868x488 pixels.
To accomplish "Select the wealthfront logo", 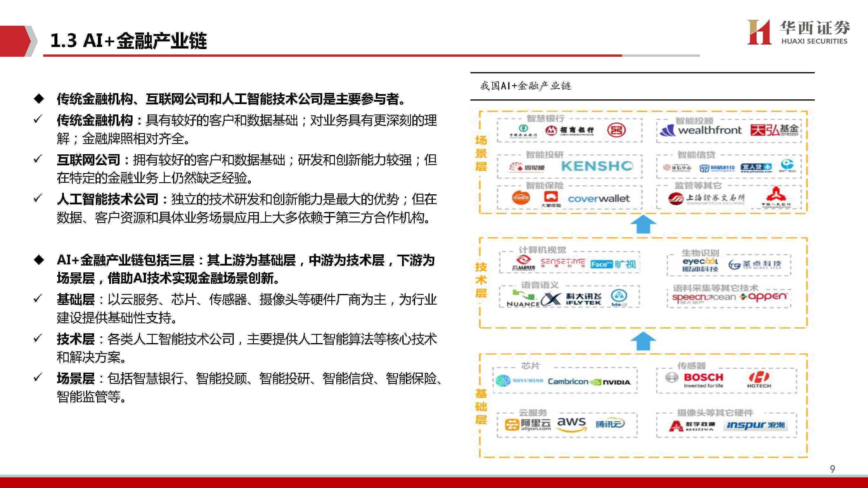I will pyautogui.click(x=701, y=130).
